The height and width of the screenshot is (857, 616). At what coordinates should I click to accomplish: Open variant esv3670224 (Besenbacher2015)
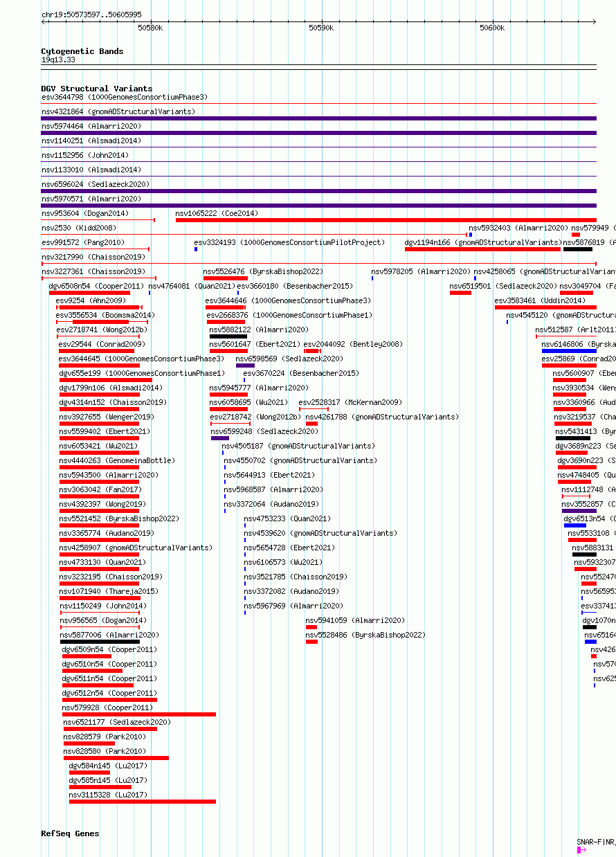tap(301, 373)
